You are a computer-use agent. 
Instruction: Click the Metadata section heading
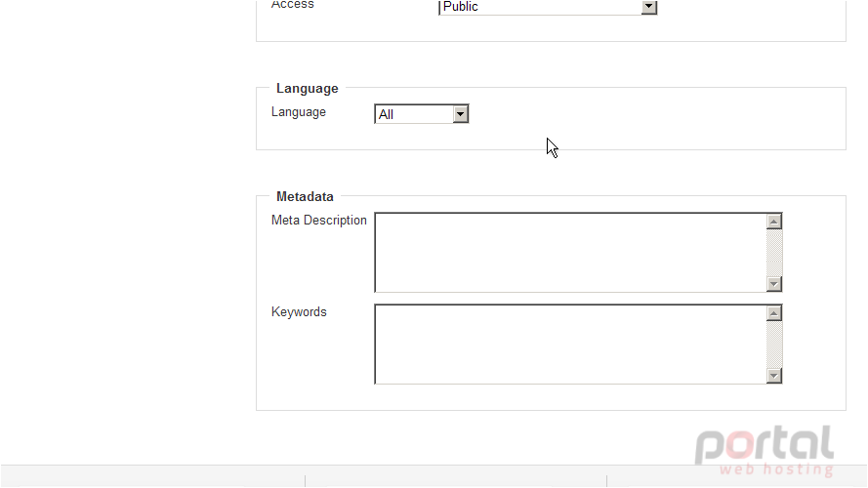tap(305, 196)
